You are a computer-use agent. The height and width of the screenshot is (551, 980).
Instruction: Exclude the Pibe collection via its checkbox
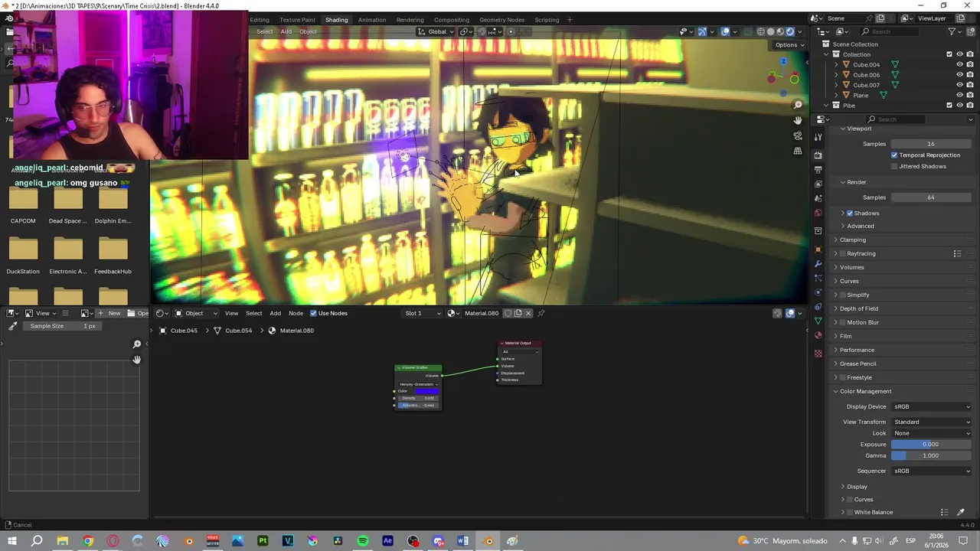pos(949,105)
